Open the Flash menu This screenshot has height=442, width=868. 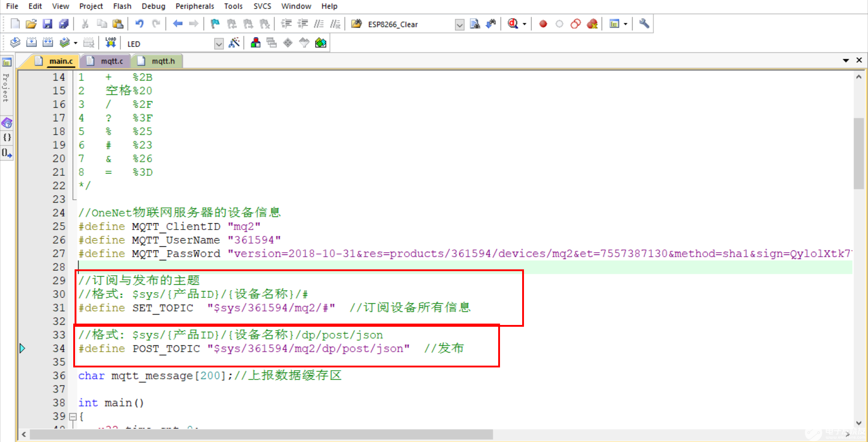pyautogui.click(x=122, y=6)
